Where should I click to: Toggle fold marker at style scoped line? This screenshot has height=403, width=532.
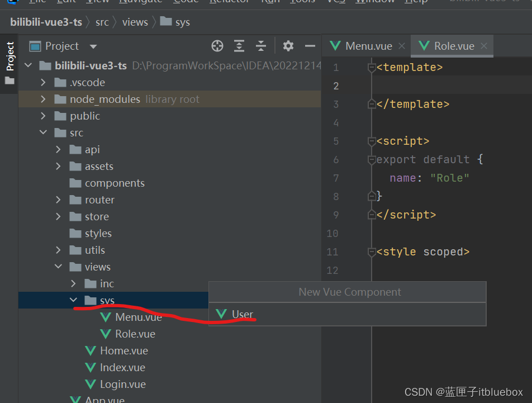(372, 252)
